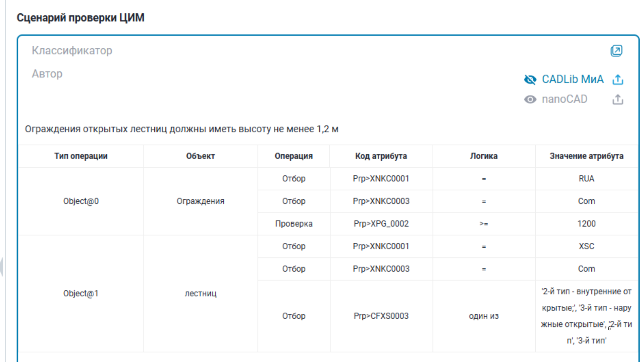Viewport: 644px width, 362px height.
Task: Click the Prp>CFXS0003 attribute code
Action: coord(381,316)
